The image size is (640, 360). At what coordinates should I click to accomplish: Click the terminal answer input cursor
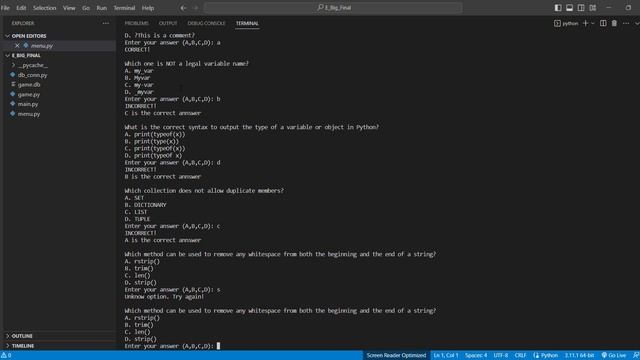click(218, 346)
